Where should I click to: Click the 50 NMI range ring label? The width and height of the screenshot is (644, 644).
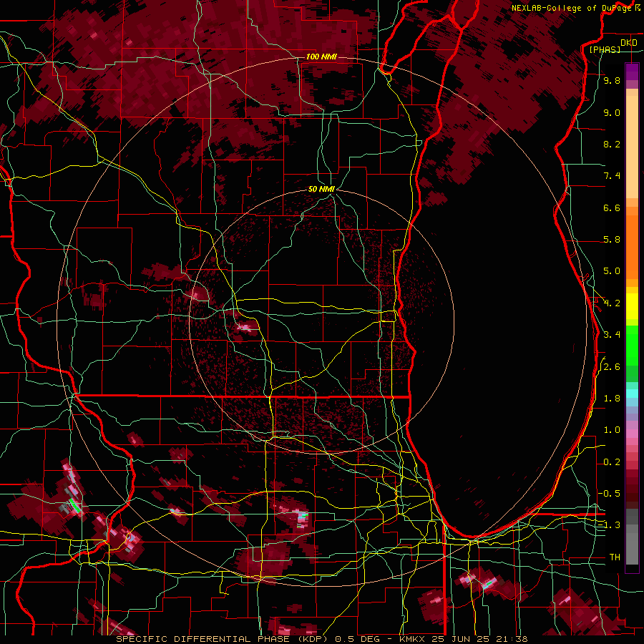[x=321, y=189]
